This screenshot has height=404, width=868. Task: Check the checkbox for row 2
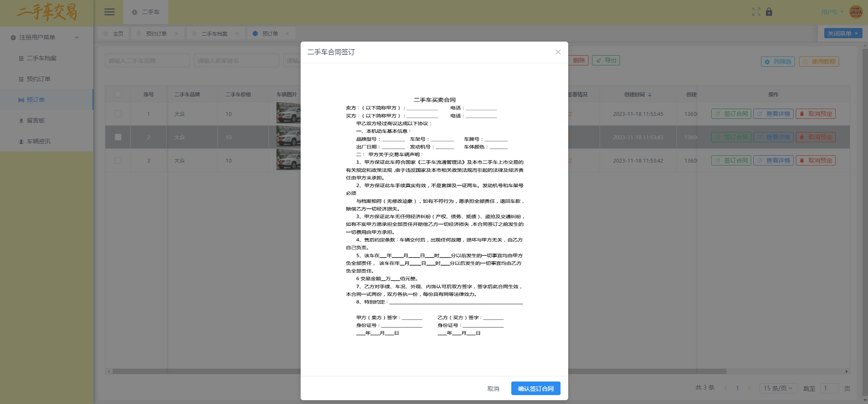118,137
